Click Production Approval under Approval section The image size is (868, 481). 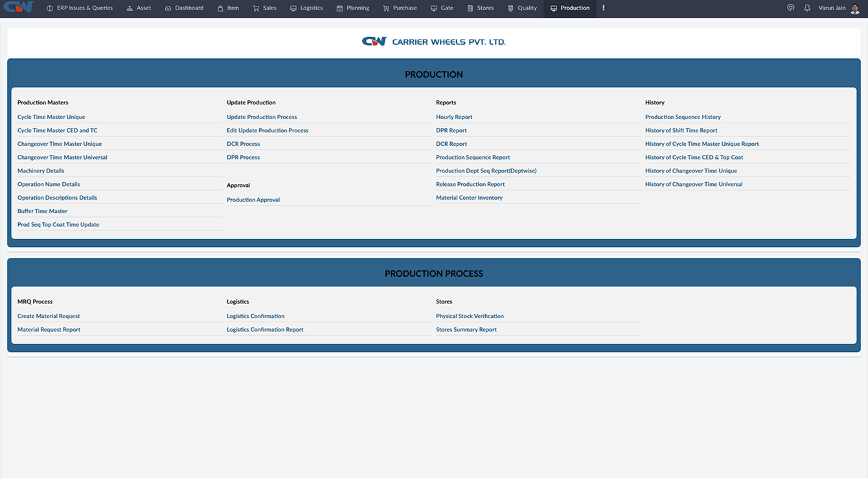pyautogui.click(x=253, y=200)
